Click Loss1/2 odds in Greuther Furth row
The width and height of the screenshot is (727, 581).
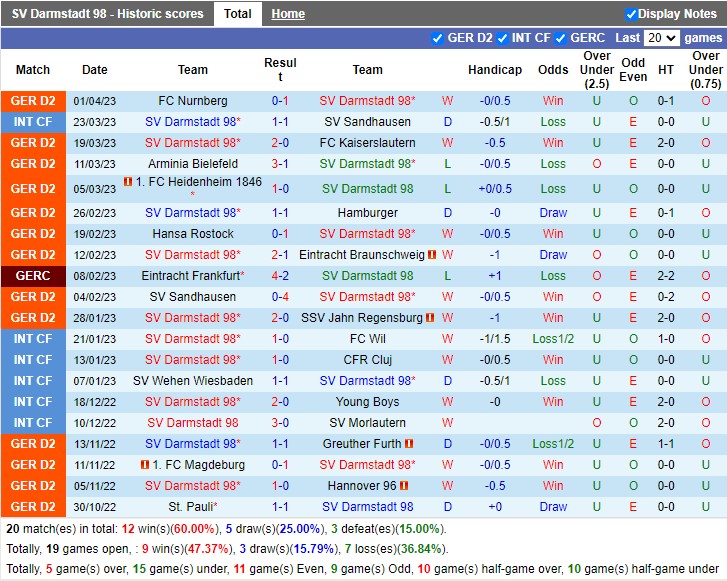pyautogui.click(x=553, y=444)
